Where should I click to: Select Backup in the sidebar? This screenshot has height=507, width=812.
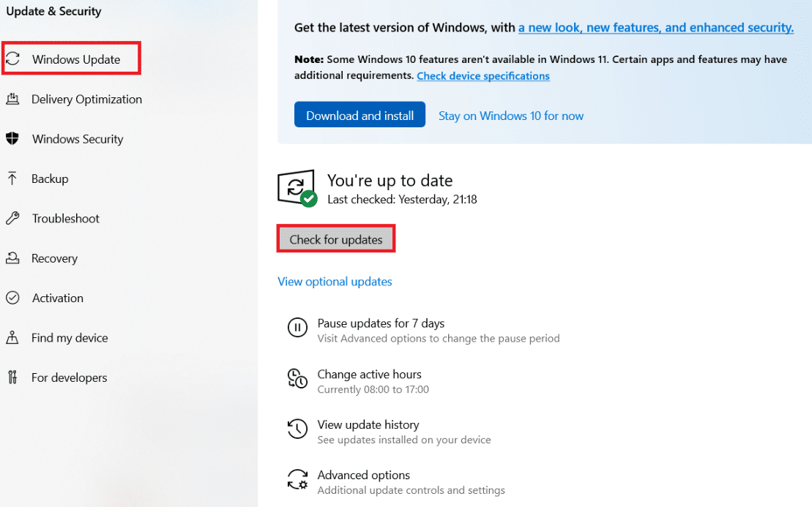coord(51,179)
